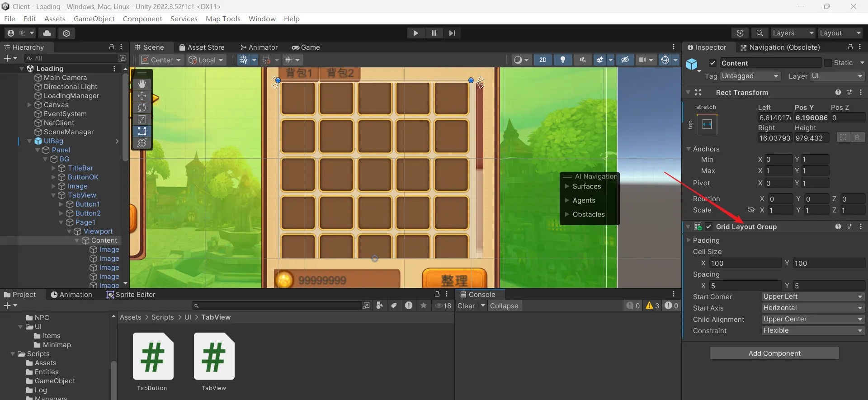The image size is (868, 400).
Task: Click Clear in the Console
Action: point(466,306)
